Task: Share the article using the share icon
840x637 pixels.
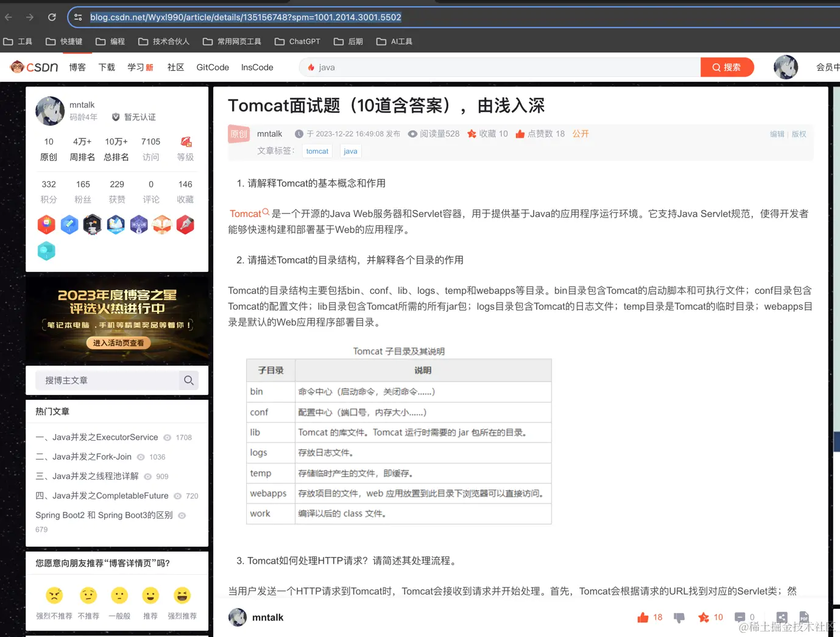Action: [x=782, y=617]
